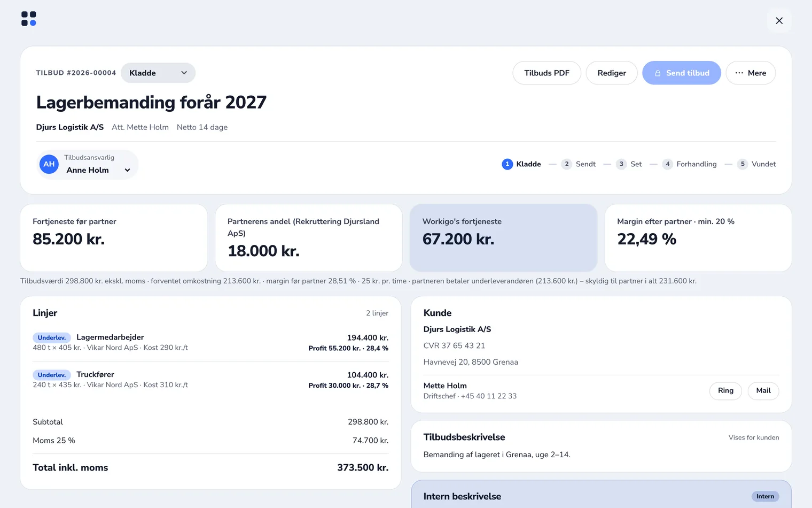This screenshot has height=508, width=812.
Task: Click the Send tilbud button
Action: [x=682, y=73]
